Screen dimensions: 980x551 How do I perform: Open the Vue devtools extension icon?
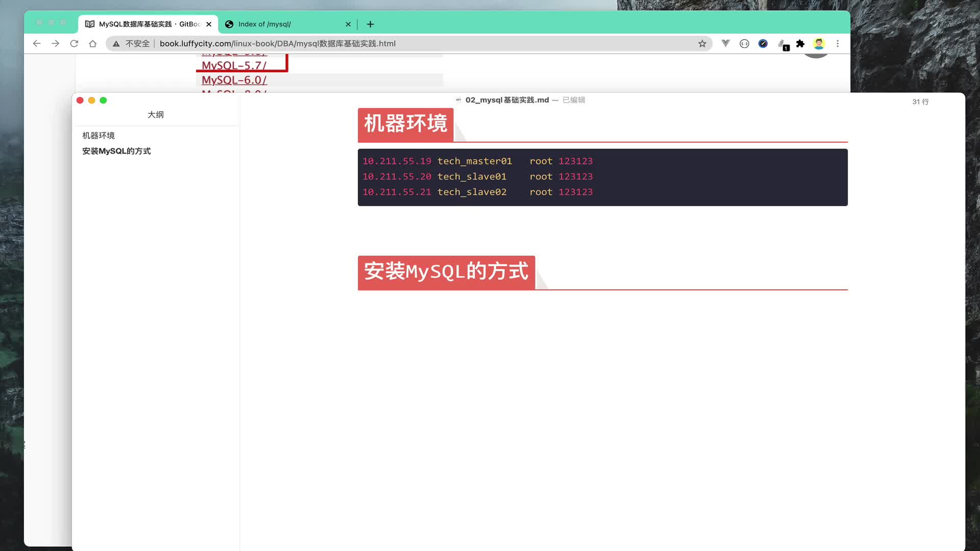725,43
